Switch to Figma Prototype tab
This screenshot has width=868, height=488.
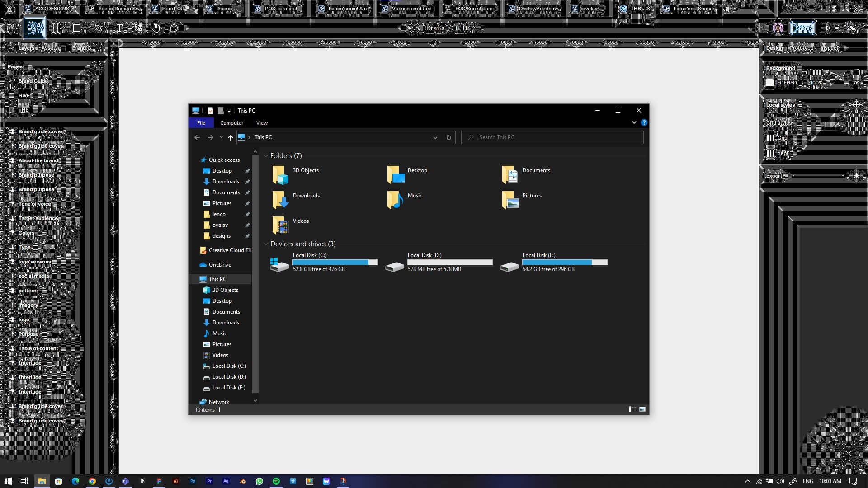pyautogui.click(x=802, y=48)
